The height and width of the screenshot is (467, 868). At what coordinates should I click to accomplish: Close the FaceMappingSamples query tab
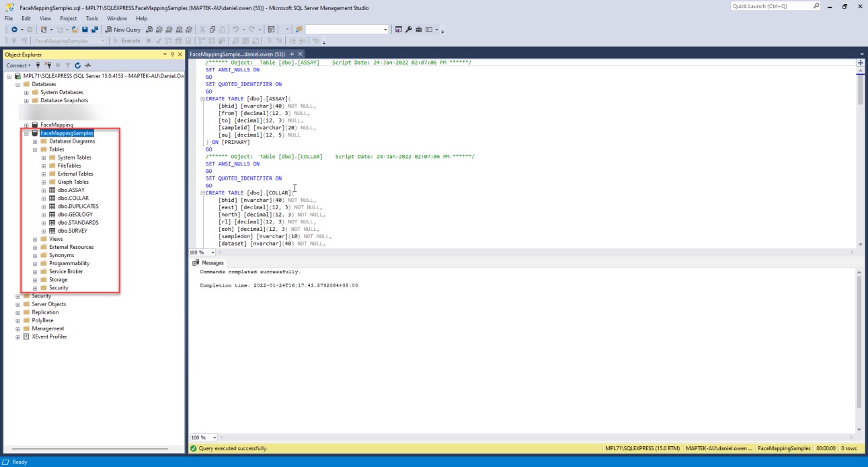(300, 54)
